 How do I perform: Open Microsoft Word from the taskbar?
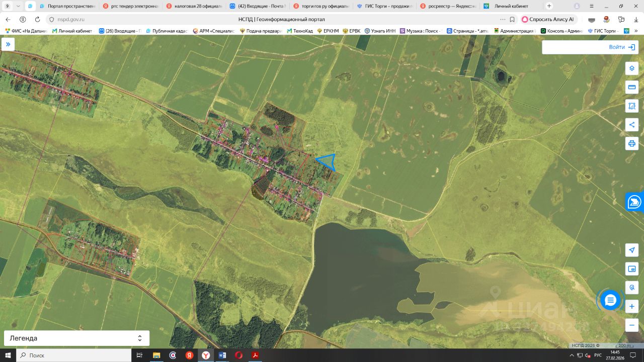[x=222, y=355]
